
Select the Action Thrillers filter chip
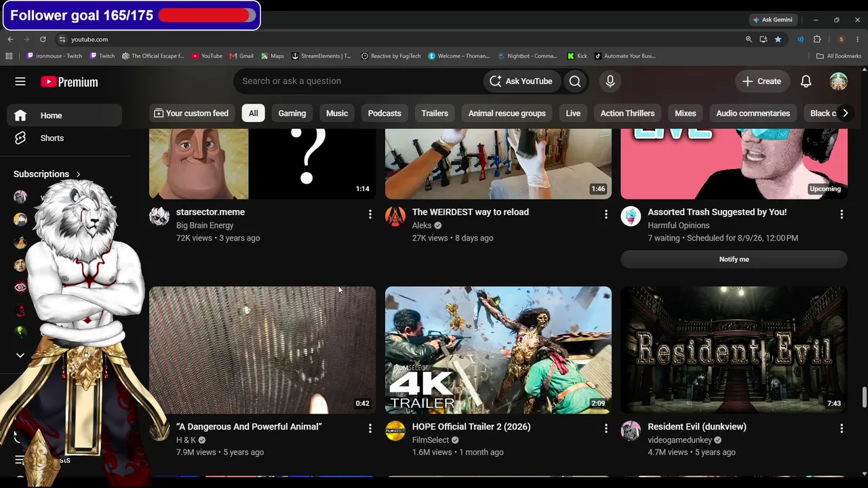coord(627,113)
